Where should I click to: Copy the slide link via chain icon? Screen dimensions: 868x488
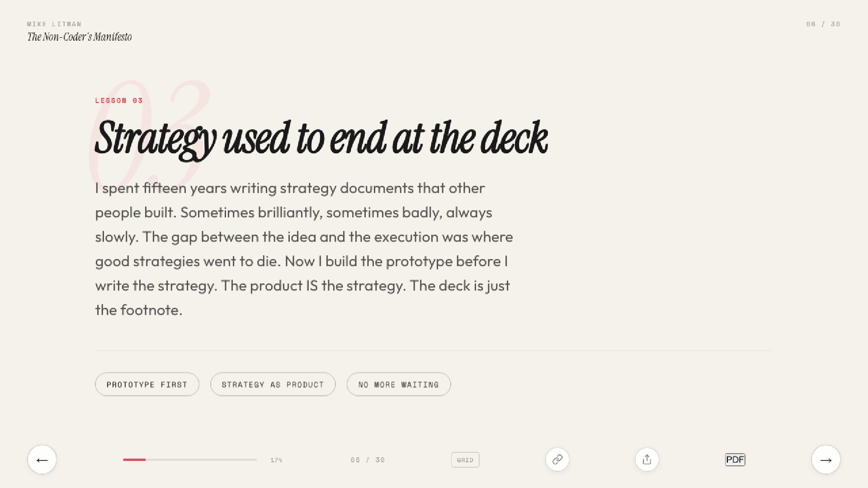coord(557,460)
